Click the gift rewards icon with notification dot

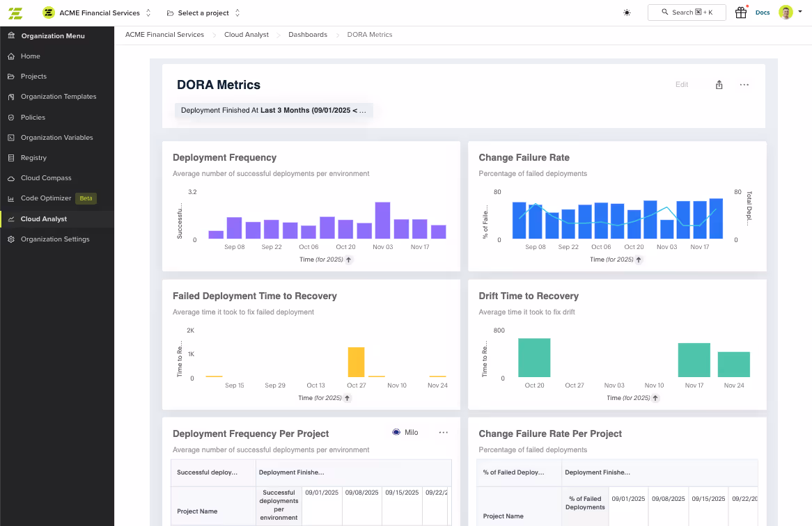click(x=740, y=13)
